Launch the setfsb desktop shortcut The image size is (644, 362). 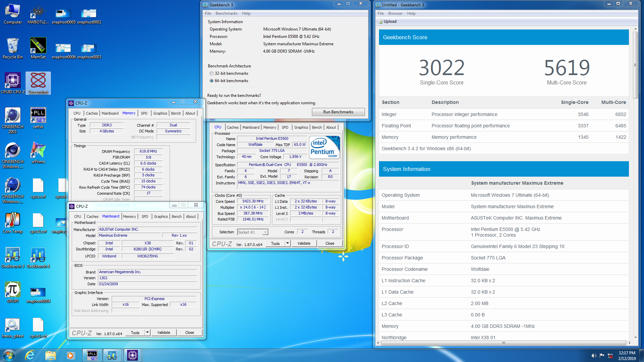[x=38, y=118]
